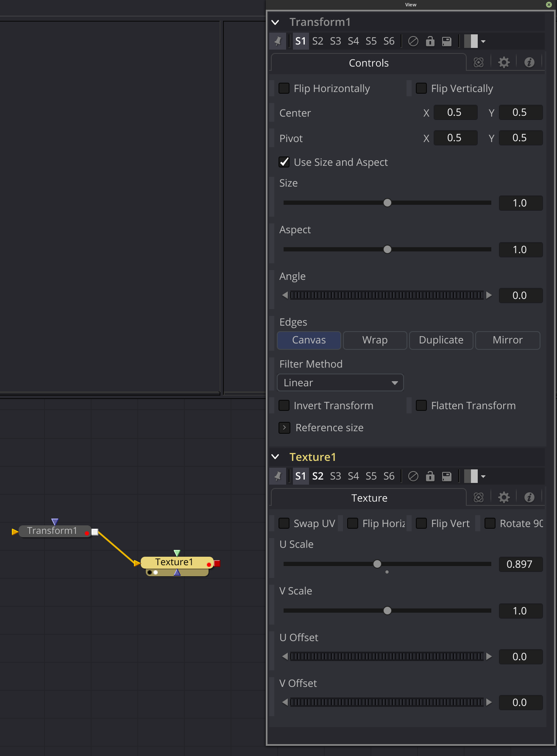The height and width of the screenshot is (756, 557).
Task: Select S2 settings slot for Texture1
Action: coord(317,476)
